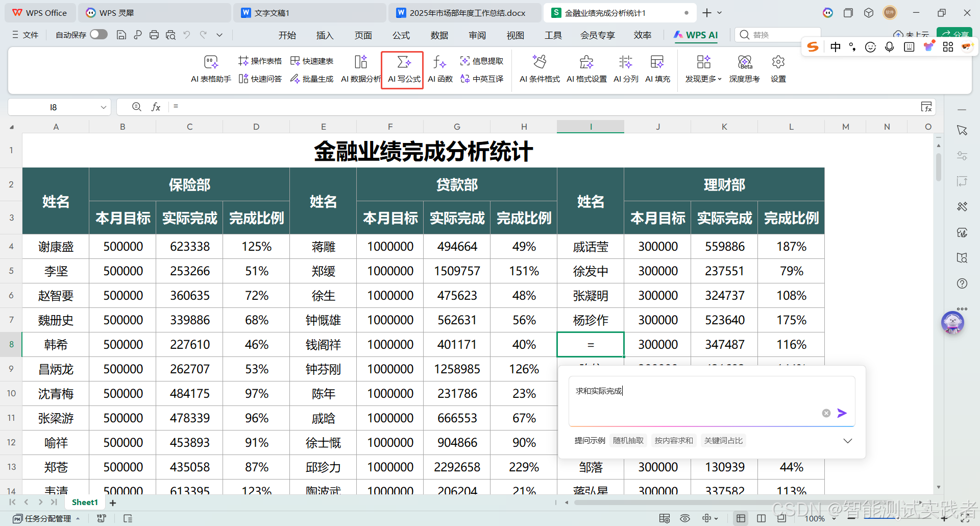Switch to side-by-side split view mode
Image resolution: width=980 pixels, height=526 pixels.
[x=762, y=518]
